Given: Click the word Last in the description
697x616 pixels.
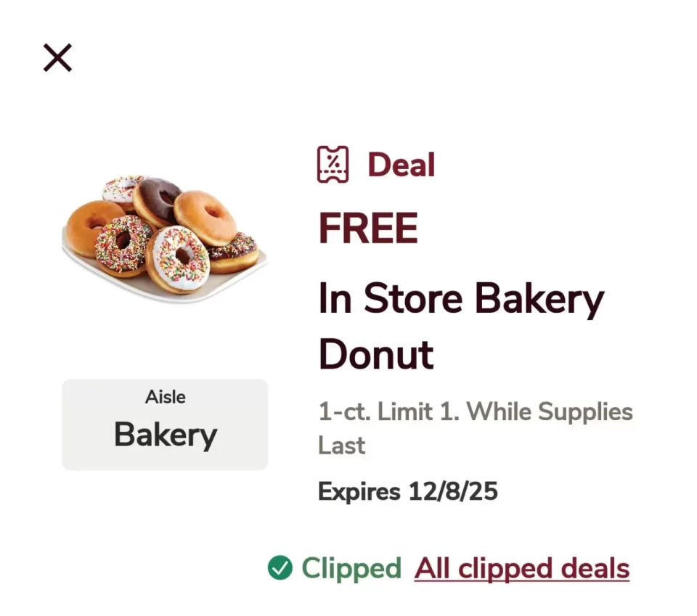Looking at the screenshot, I should 342,445.
